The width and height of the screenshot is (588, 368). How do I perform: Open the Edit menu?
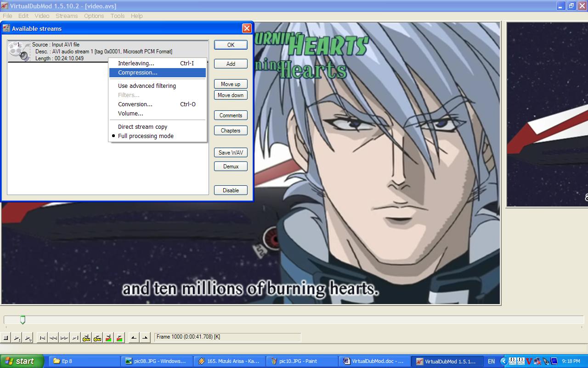(23, 16)
